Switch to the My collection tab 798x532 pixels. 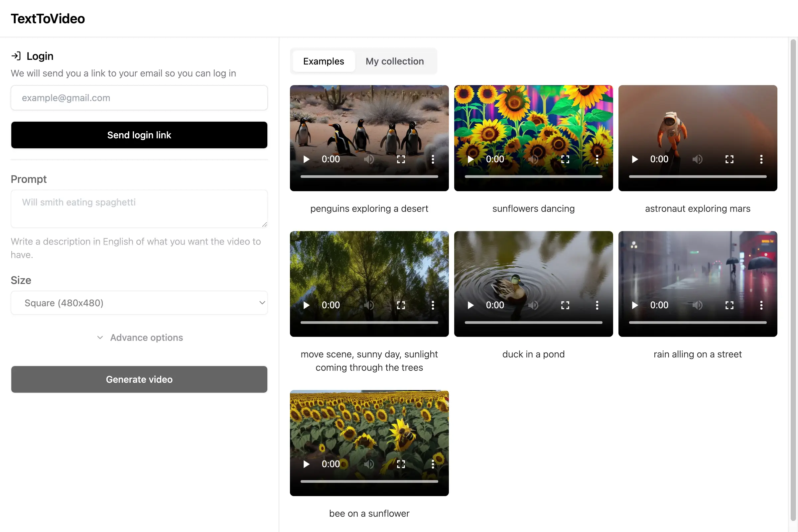pyautogui.click(x=395, y=61)
